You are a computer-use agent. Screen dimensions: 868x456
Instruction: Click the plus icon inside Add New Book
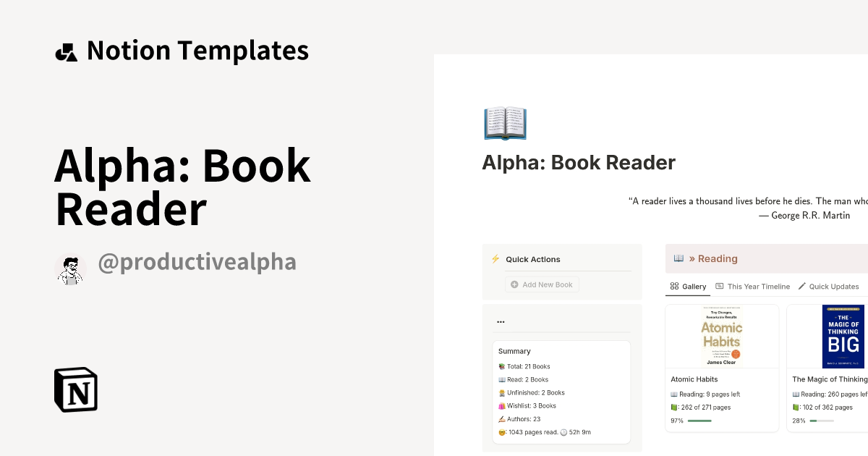[x=514, y=284]
